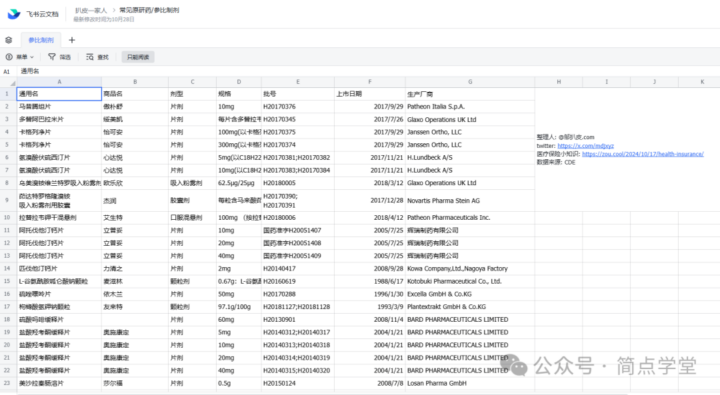720x395 pixels.
Task: Select column I header
Action: pyautogui.click(x=607, y=82)
